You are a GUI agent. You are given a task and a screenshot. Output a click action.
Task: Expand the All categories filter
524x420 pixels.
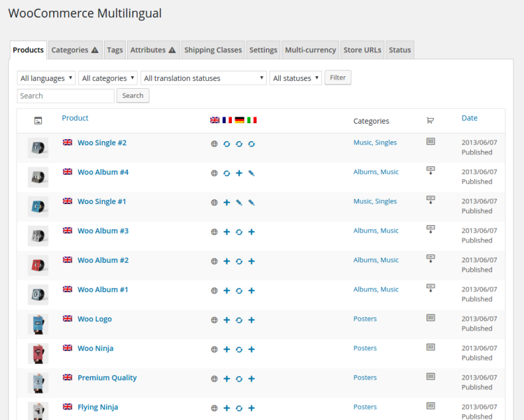click(108, 78)
